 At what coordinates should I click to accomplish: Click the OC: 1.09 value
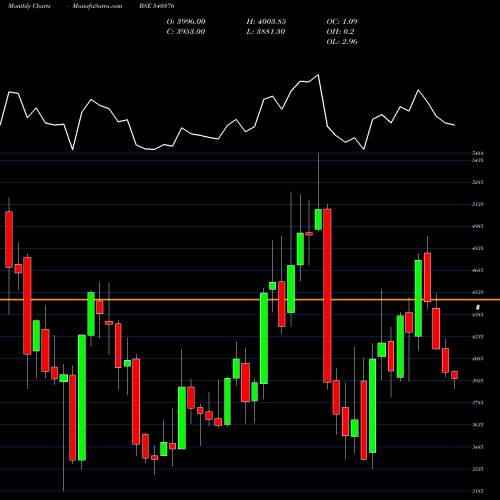342,22
